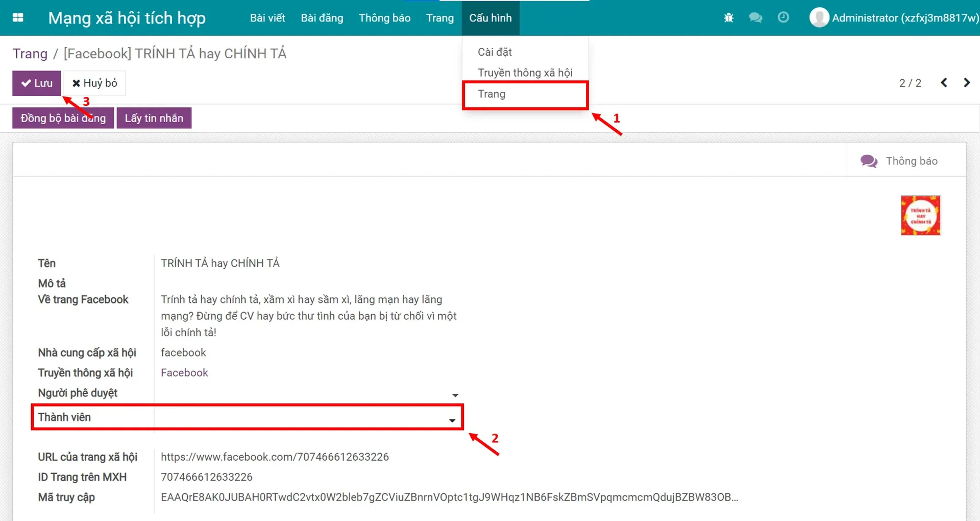This screenshot has height=521, width=980.
Task: Click the Huỷ bỏ discard button
Action: (94, 83)
